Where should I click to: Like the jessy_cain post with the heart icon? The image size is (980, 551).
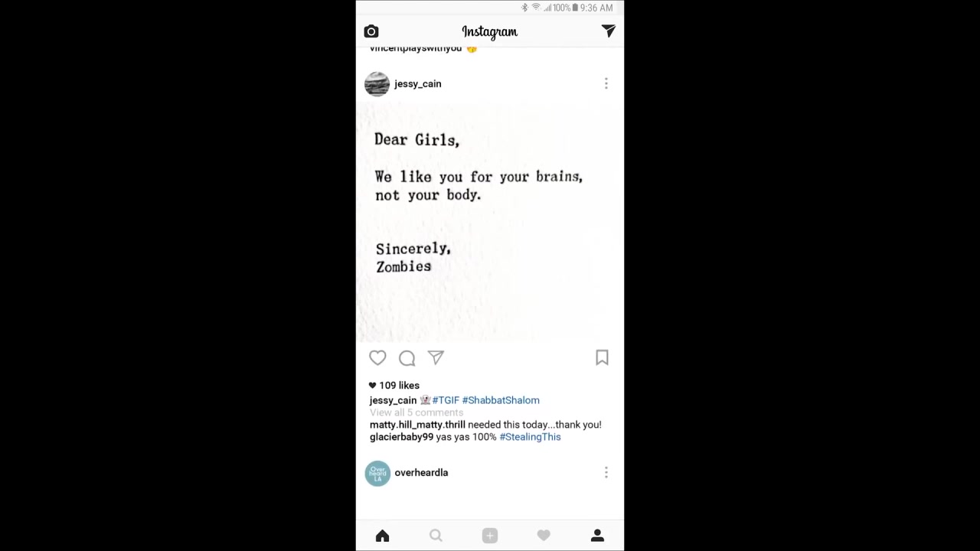click(x=377, y=357)
